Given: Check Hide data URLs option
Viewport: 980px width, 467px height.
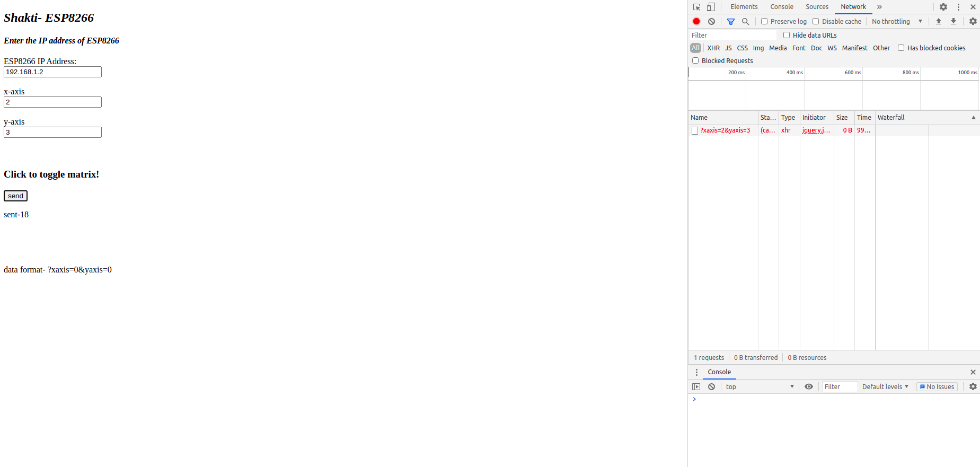Looking at the screenshot, I should pos(787,35).
